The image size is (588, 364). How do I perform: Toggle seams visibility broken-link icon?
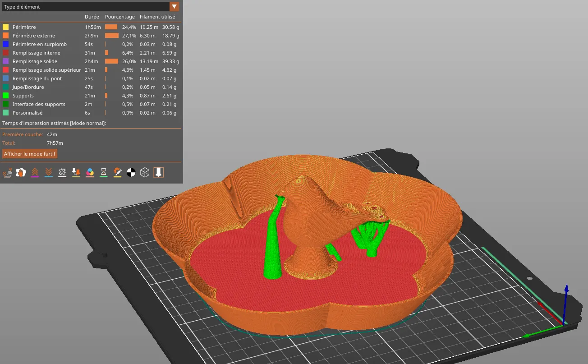[62, 172]
